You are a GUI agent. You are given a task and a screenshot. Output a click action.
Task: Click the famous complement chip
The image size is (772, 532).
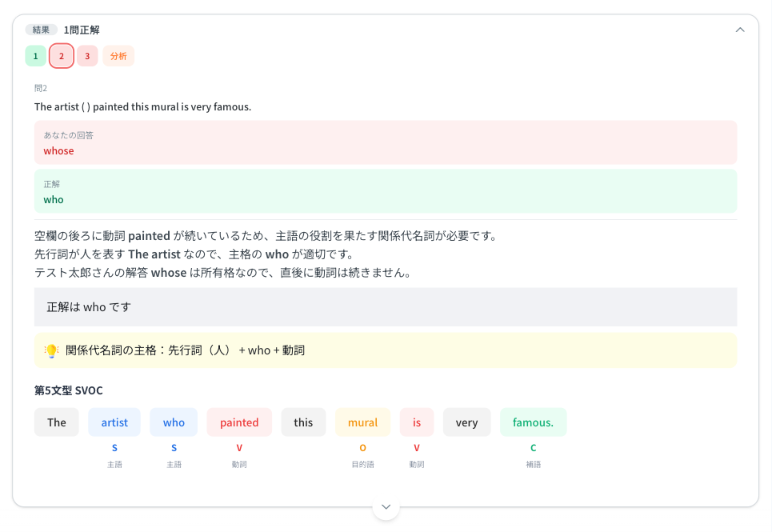(533, 422)
